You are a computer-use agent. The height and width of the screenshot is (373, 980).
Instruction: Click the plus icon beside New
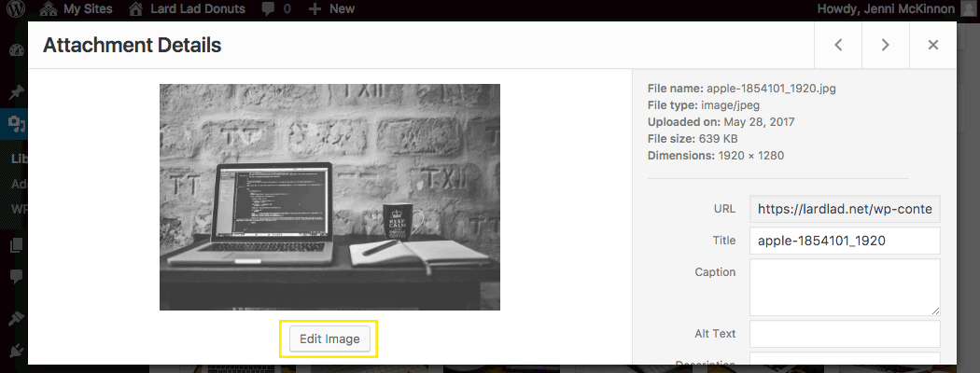click(x=315, y=8)
